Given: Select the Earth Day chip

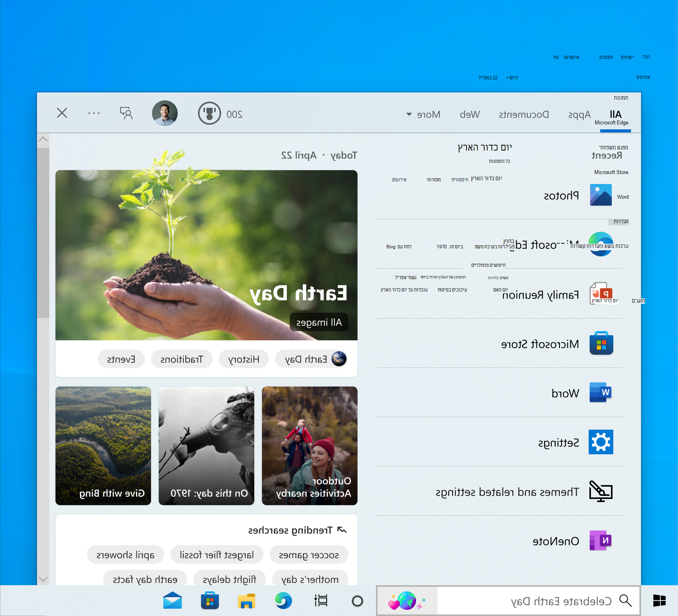Looking at the screenshot, I should point(312,359).
